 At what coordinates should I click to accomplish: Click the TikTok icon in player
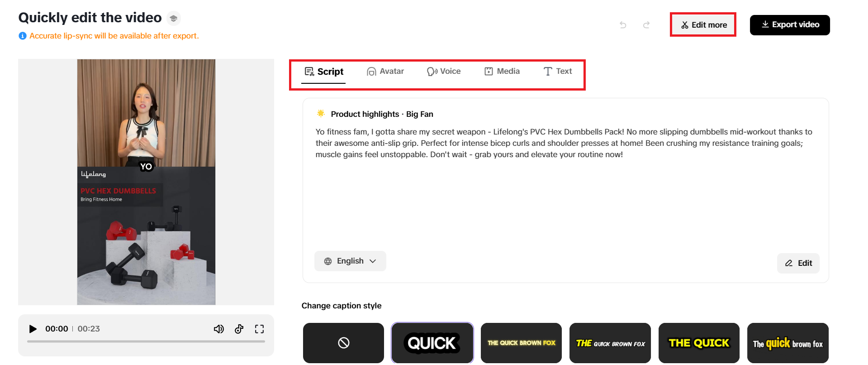[x=239, y=329]
